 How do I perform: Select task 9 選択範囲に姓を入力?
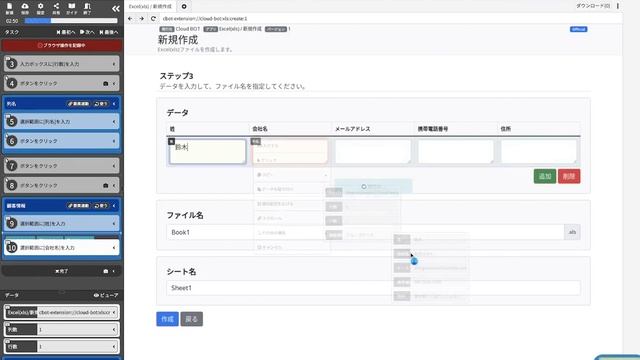point(62,224)
